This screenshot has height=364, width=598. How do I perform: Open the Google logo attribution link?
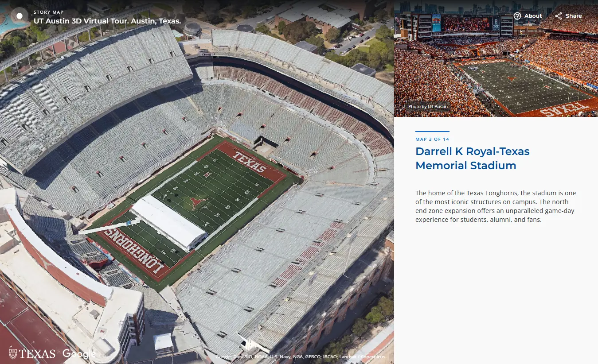point(79,354)
